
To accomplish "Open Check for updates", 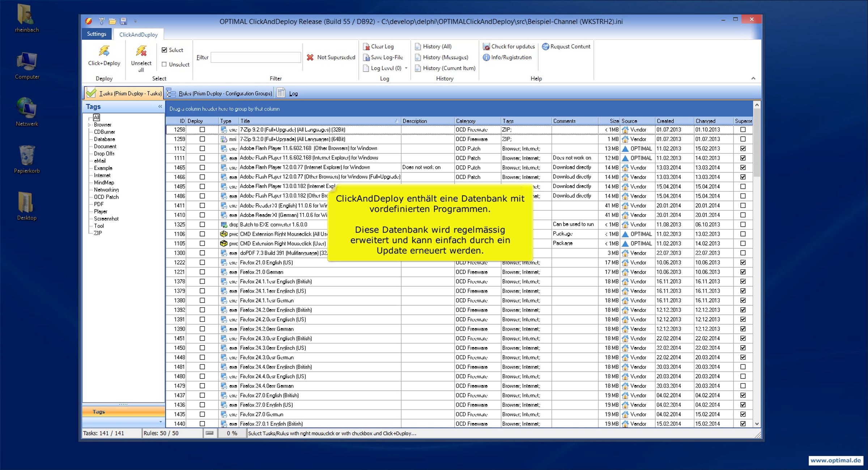I will coord(509,46).
